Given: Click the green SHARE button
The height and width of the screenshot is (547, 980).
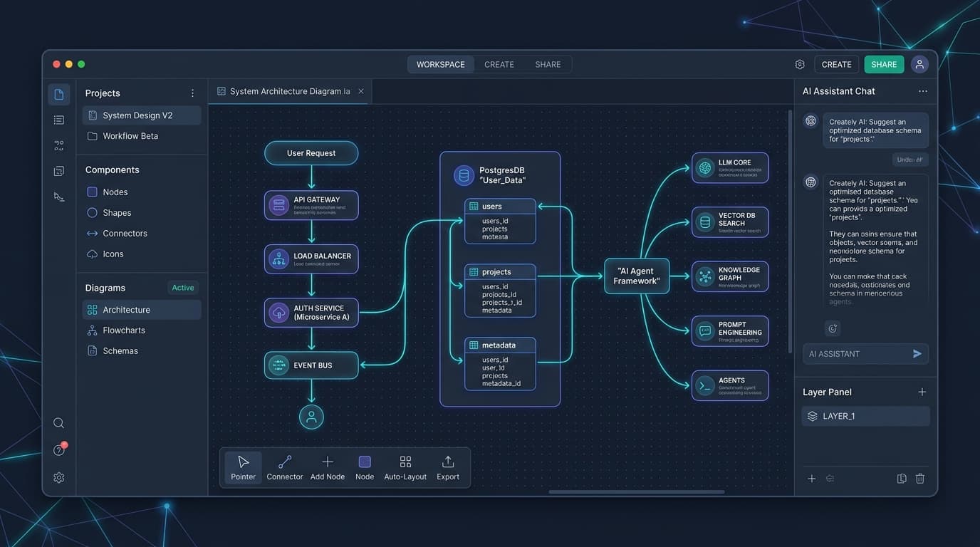Looking at the screenshot, I should point(884,64).
